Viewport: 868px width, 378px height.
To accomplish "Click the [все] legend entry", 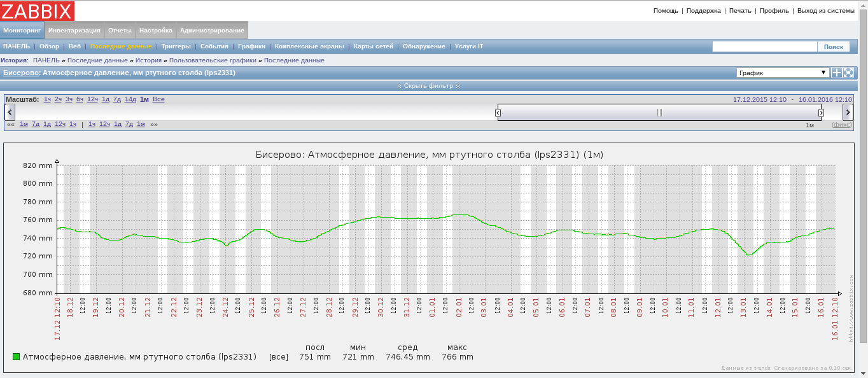I will (279, 357).
